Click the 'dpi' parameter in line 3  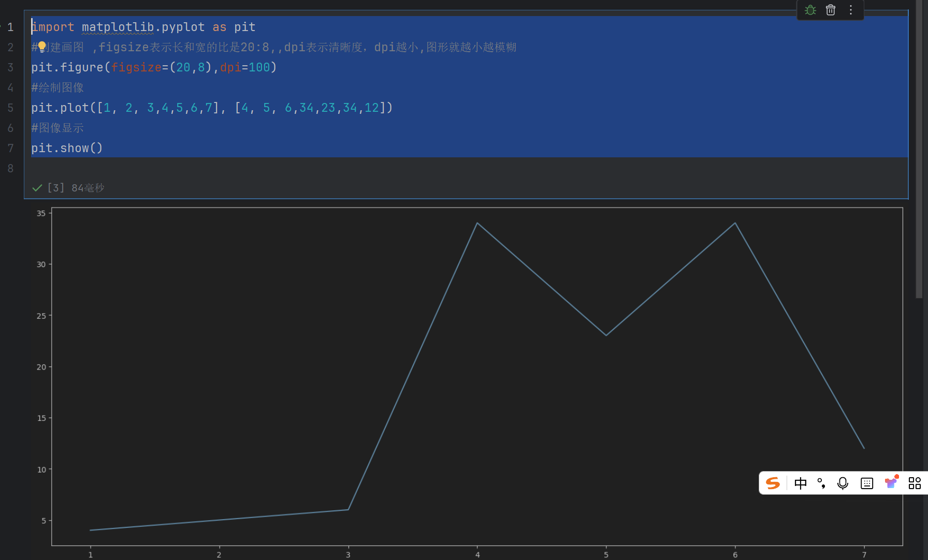(230, 67)
